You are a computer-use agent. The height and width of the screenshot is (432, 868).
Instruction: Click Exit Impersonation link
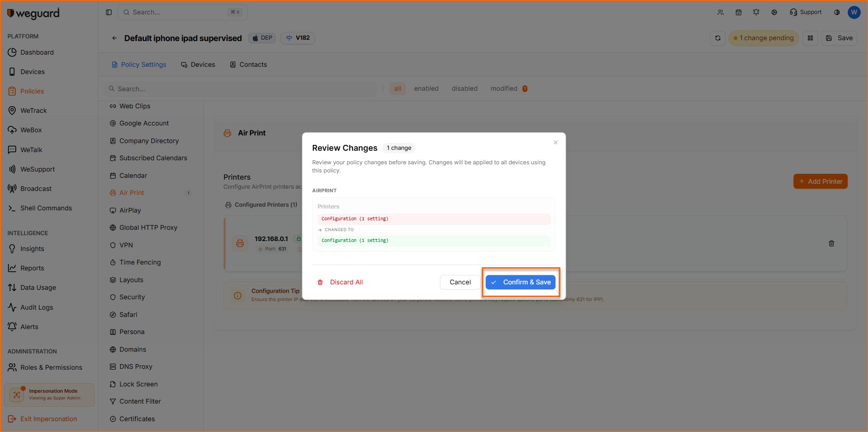click(48, 419)
